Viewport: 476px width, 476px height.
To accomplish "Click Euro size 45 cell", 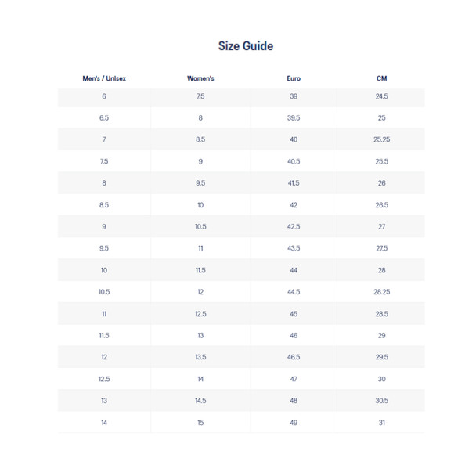I will [294, 313].
